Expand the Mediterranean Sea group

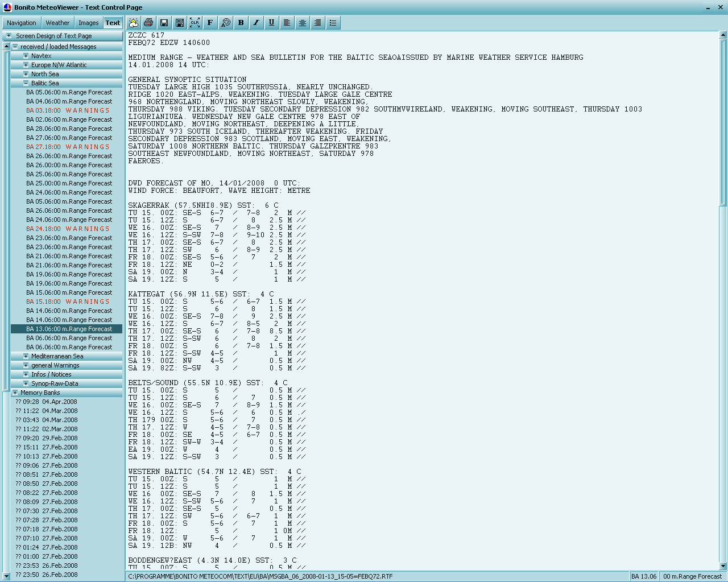coord(26,356)
